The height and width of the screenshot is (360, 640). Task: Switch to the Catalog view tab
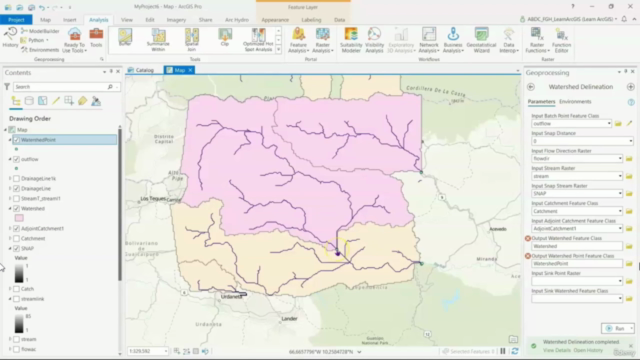click(x=141, y=70)
